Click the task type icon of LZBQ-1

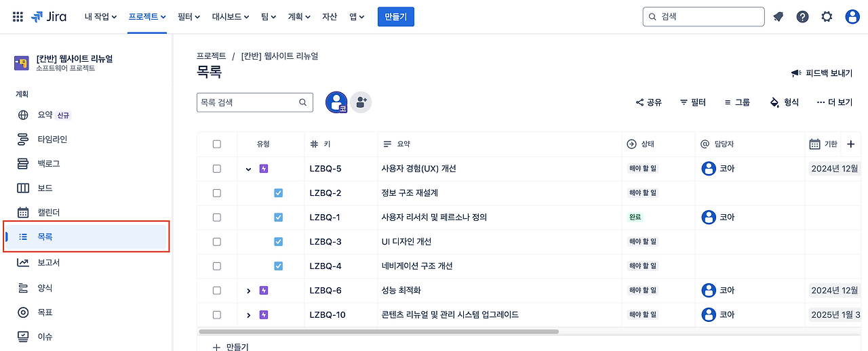278,218
